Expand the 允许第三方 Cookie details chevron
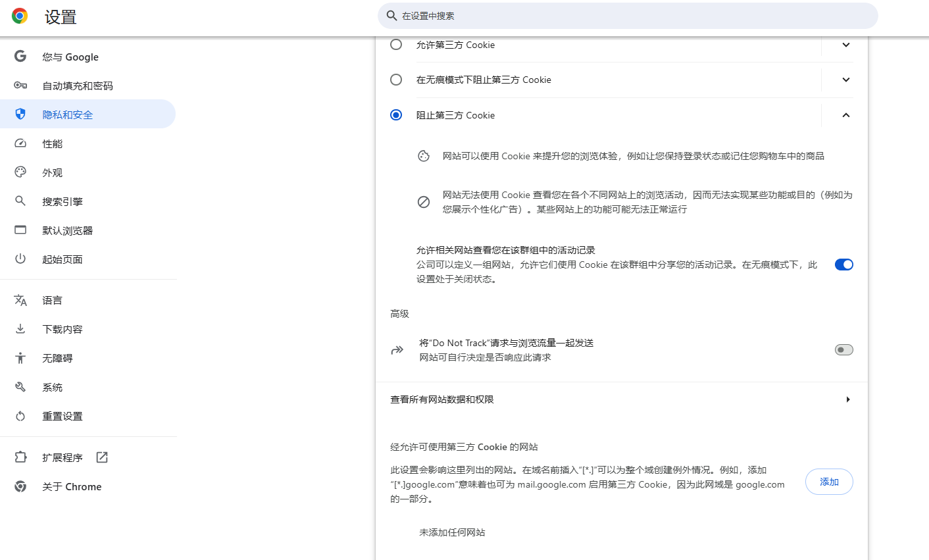This screenshot has height=560, width=929. pyautogui.click(x=846, y=45)
